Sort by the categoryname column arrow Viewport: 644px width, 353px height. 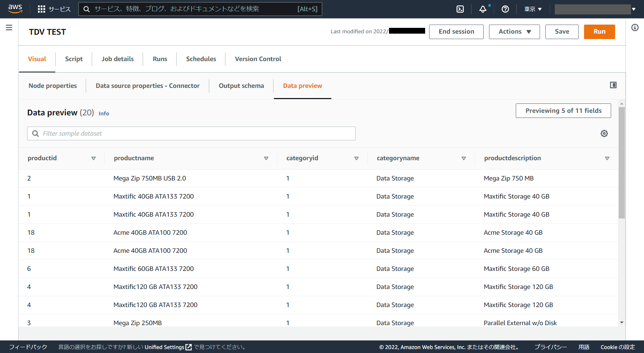click(x=464, y=158)
